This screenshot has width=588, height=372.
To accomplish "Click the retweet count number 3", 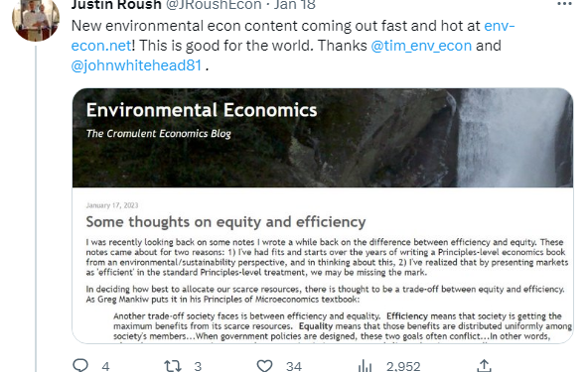I will tap(198, 366).
